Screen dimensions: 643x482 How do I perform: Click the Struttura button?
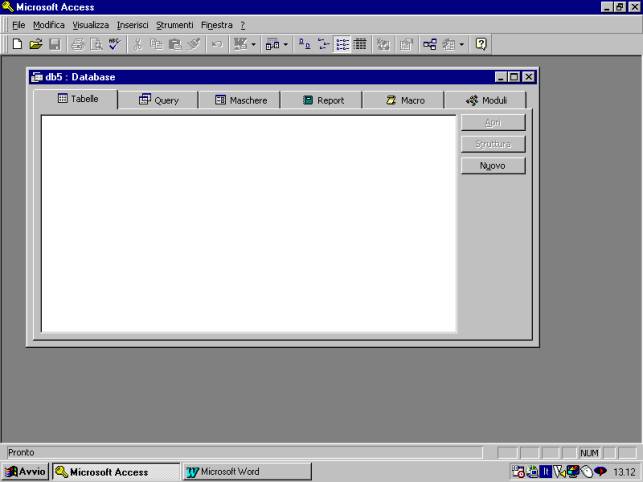tap(493, 144)
